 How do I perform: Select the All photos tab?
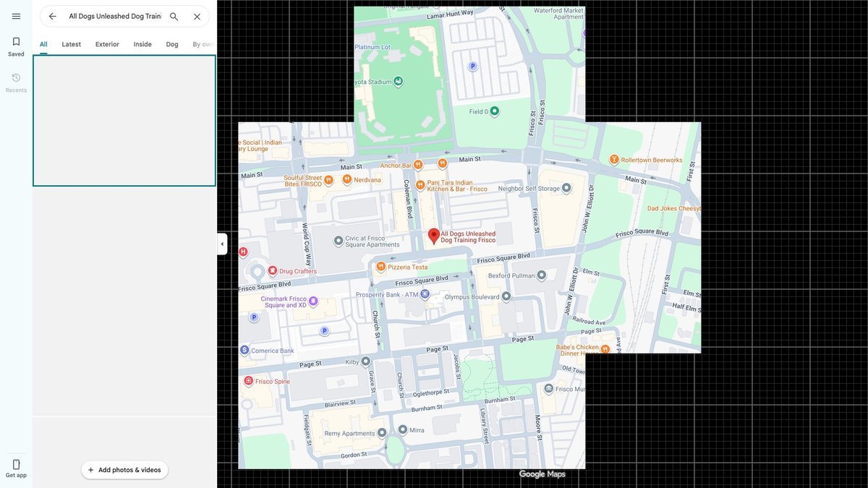43,44
